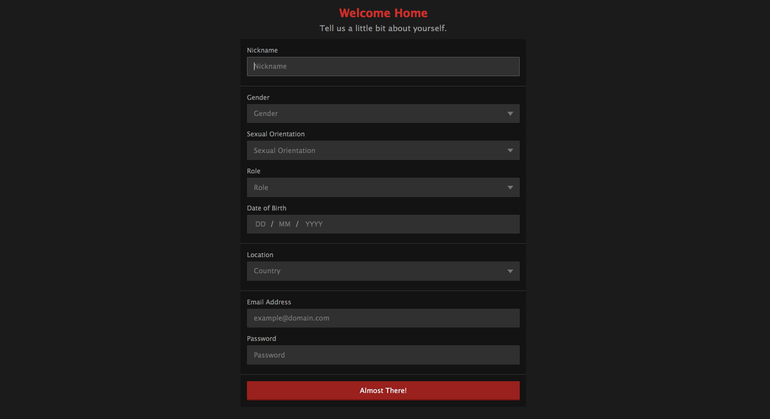770x419 pixels.
Task: Click the Gender field label
Action: click(x=258, y=97)
